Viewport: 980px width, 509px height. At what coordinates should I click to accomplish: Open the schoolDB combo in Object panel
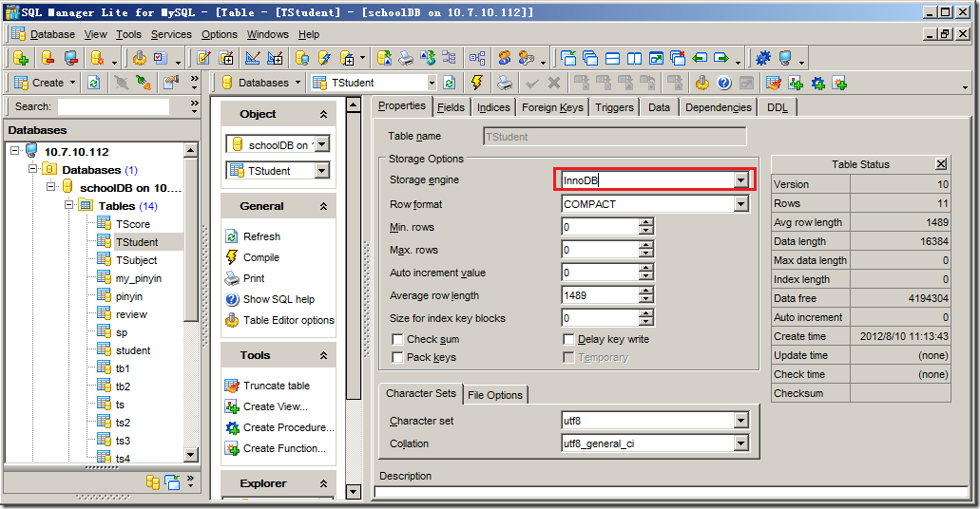pos(322,145)
